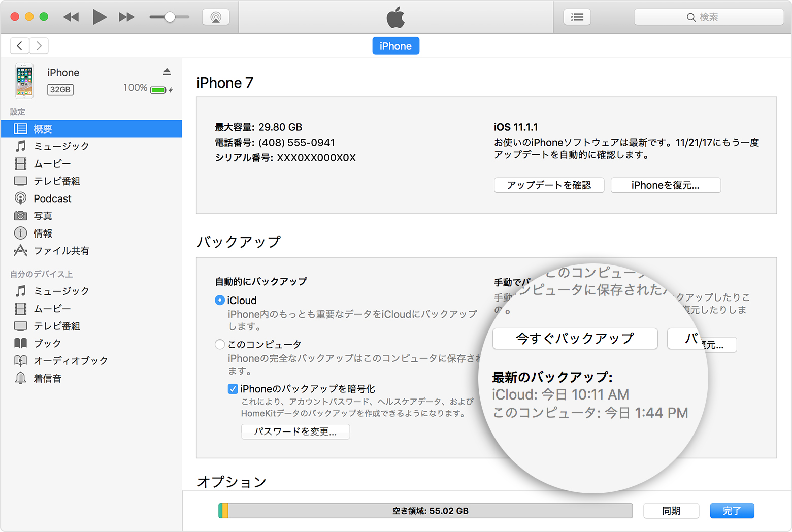Toggle iPhoneのバックアップを暗号化 checkbox
The height and width of the screenshot is (532, 792).
pyautogui.click(x=233, y=389)
